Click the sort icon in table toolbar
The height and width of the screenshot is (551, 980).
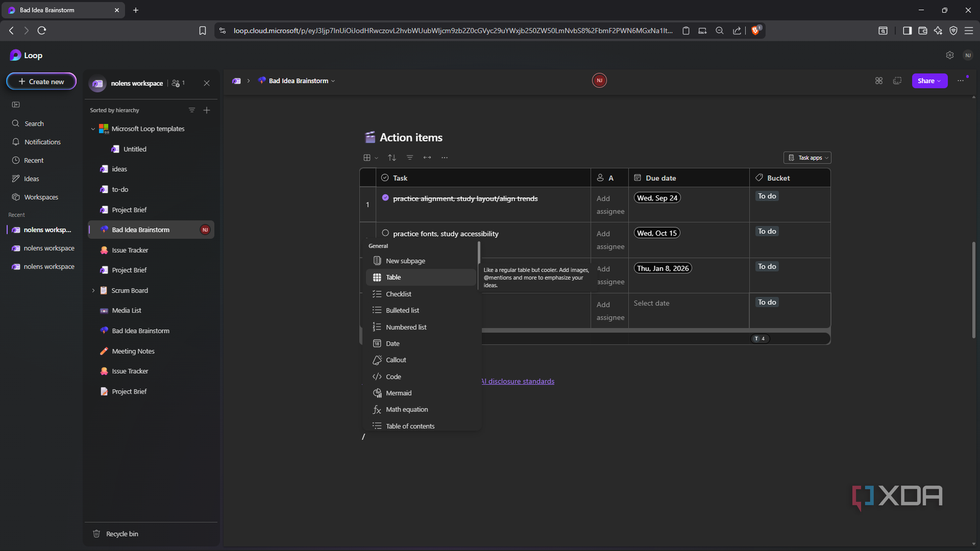pyautogui.click(x=392, y=157)
